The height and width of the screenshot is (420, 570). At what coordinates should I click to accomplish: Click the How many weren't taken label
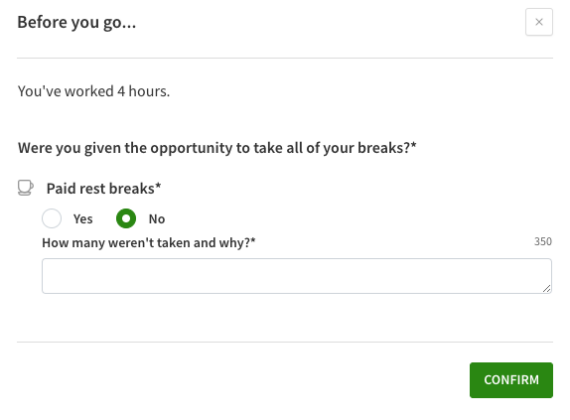(x=149, y=243)
